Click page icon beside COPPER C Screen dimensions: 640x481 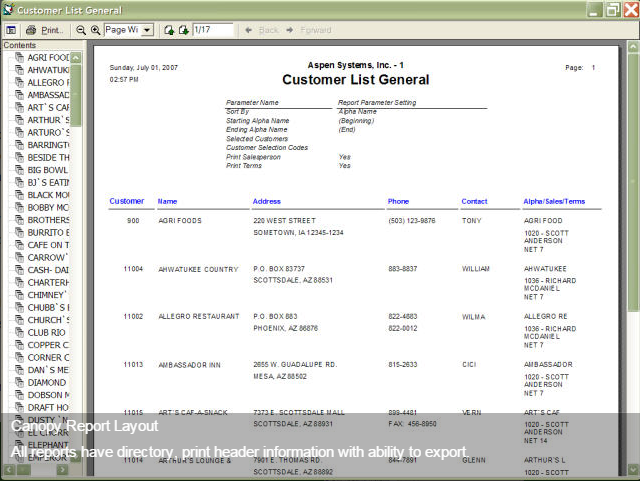point(19,344)
